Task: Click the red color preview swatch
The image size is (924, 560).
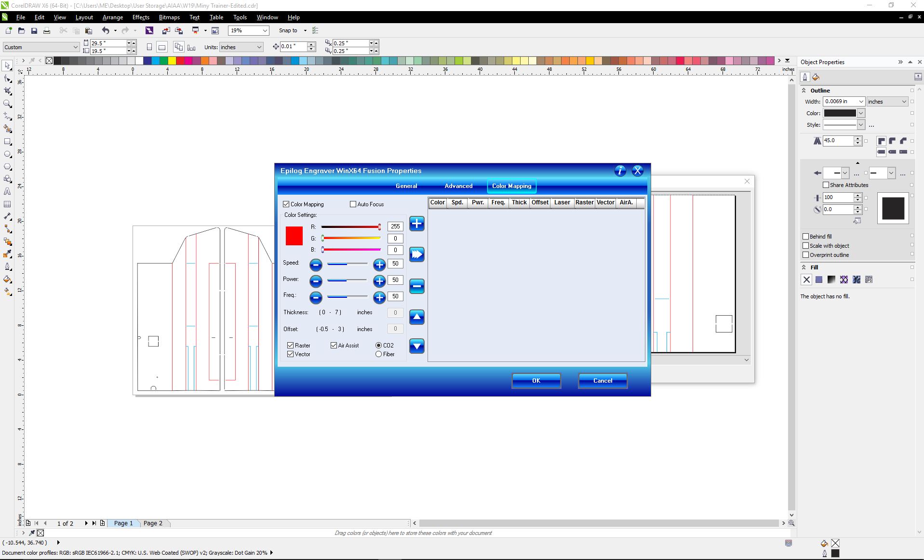Action: tap(294, 236)
